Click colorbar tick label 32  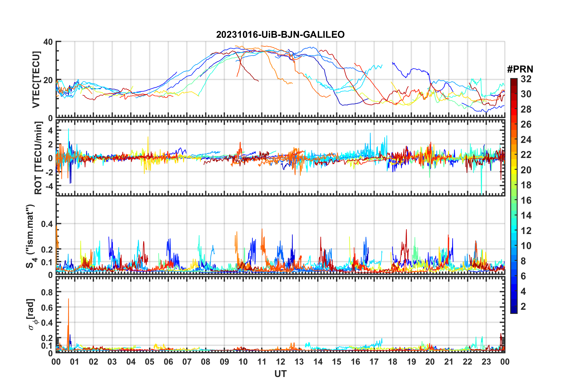click(526, 79)
